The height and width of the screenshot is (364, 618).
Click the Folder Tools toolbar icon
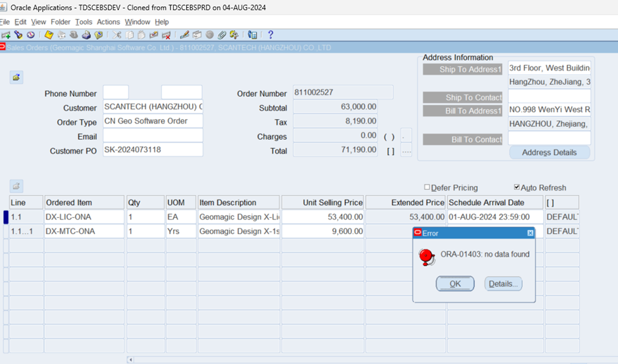point(234,35)
